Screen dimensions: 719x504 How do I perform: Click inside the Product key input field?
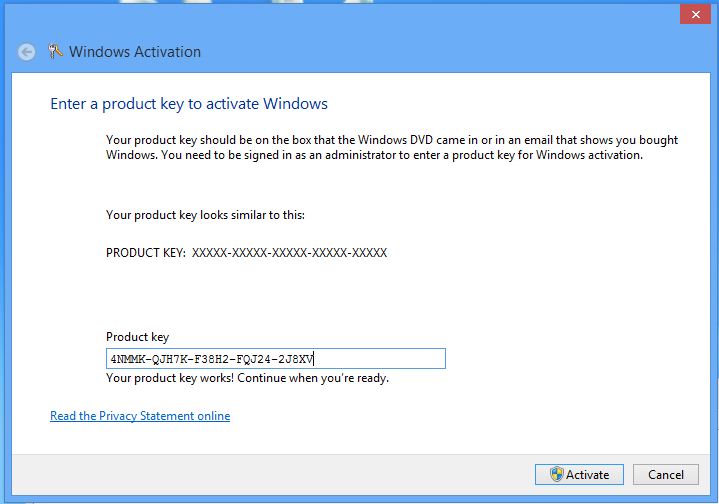pos(276,358)
